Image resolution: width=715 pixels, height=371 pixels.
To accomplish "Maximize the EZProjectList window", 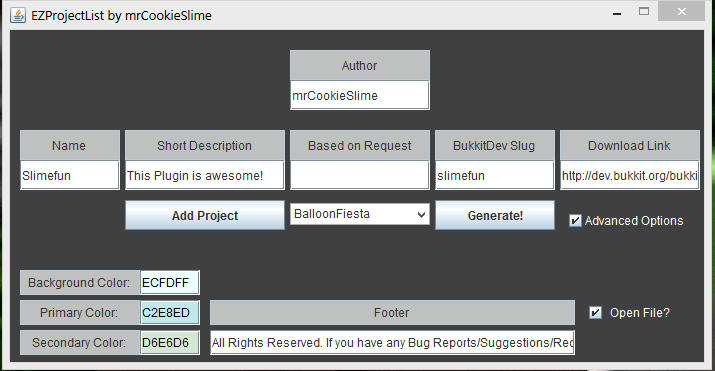I will pos(644,12).
